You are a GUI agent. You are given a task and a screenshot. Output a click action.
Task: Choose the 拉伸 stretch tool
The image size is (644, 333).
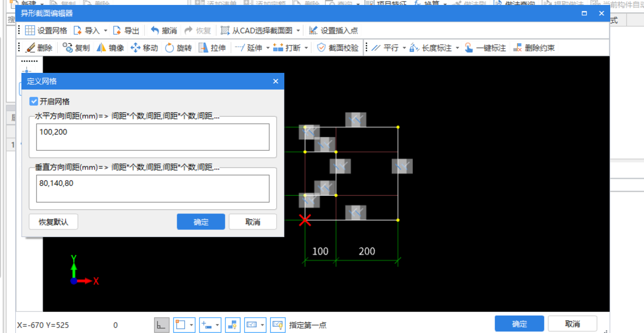(x=212, y=48)
